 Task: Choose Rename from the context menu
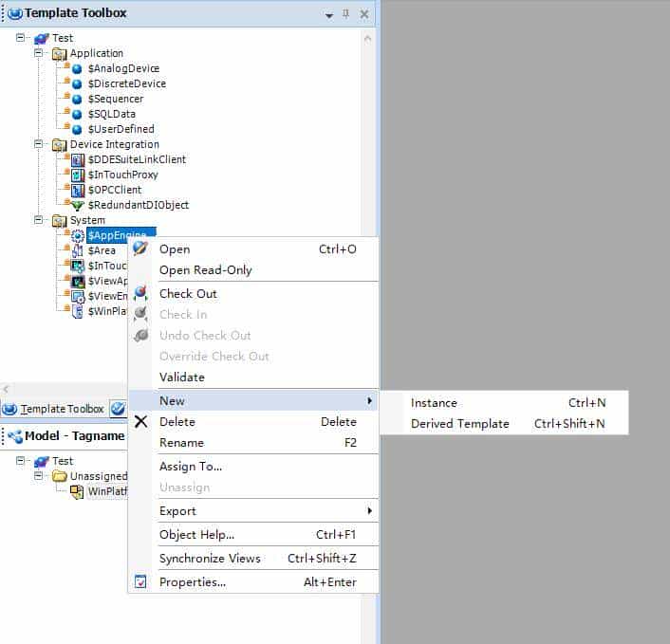[253, 443]
